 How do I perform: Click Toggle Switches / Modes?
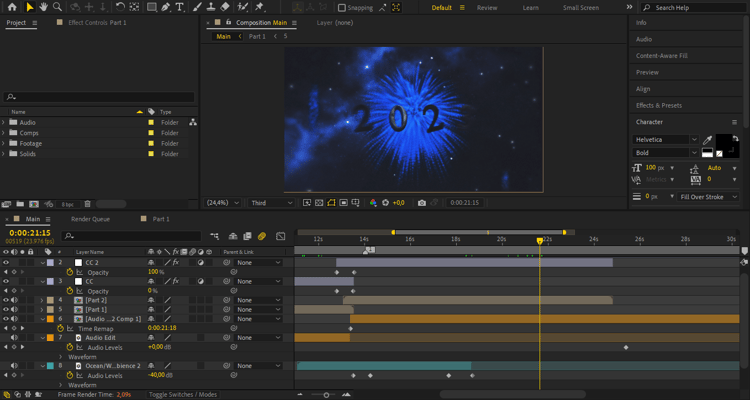tap(183, 395)
